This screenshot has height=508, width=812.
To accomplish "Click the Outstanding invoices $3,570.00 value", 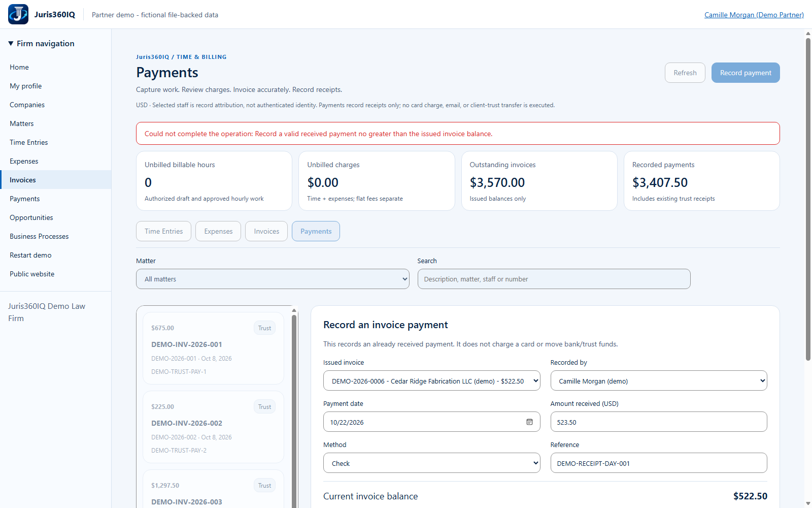I will [497, 182].
